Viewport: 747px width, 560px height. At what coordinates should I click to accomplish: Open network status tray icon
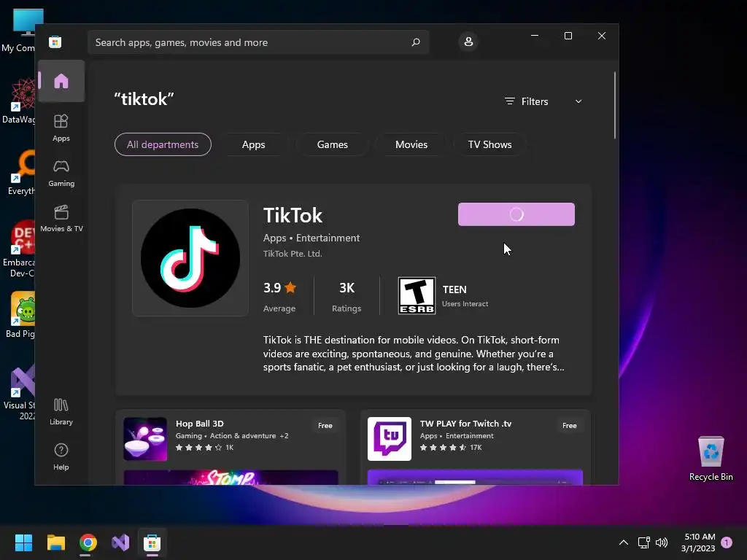643,542
